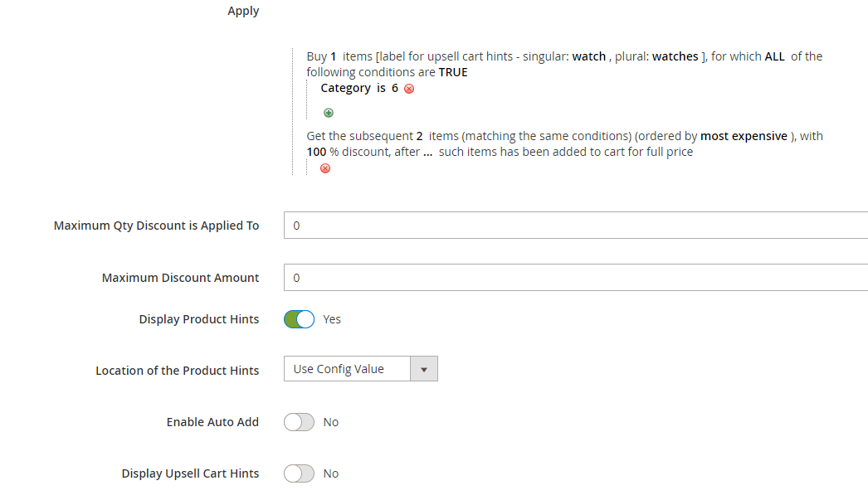Viewport: 868px width, 500px height.
Task: Switch on Display Upsell Cart Hints
Action: click(x=299, y=473)
